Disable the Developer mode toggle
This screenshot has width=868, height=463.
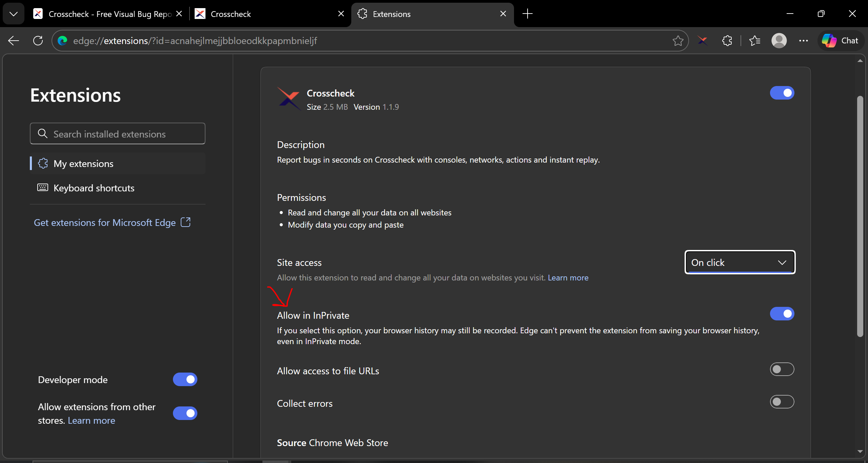(x=185, y=379)
